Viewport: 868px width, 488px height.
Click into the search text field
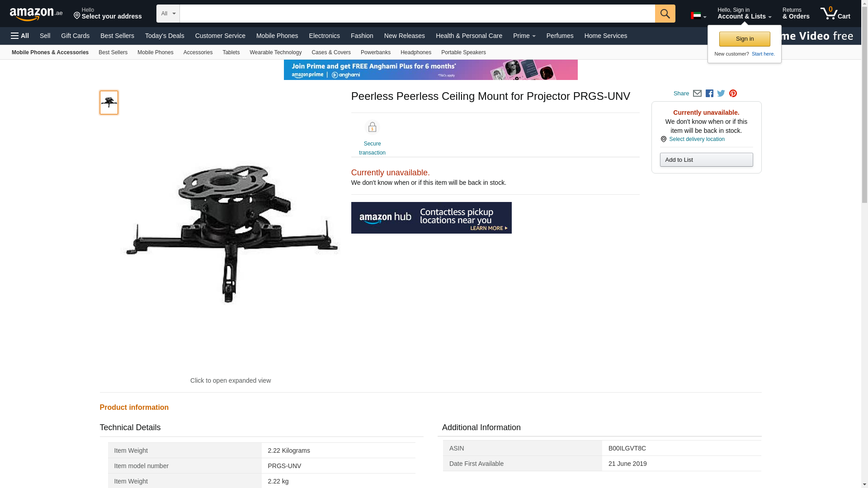(x=417, y=14)
